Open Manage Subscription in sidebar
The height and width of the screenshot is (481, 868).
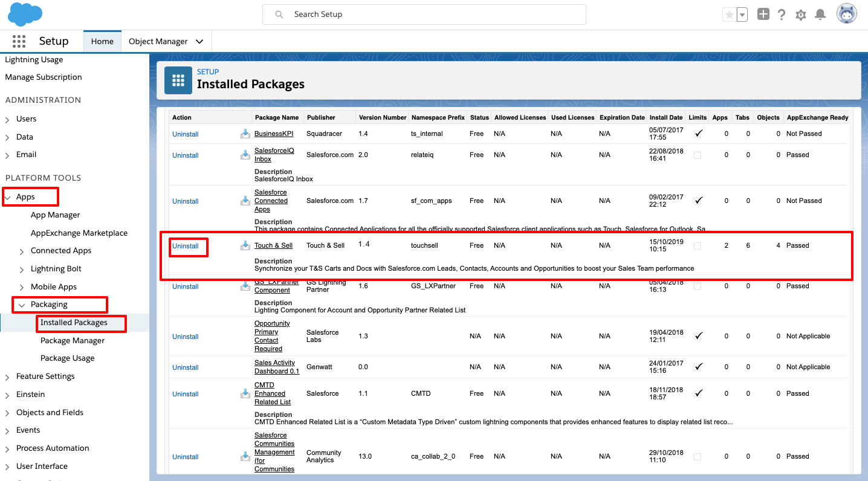click(44, 77)
